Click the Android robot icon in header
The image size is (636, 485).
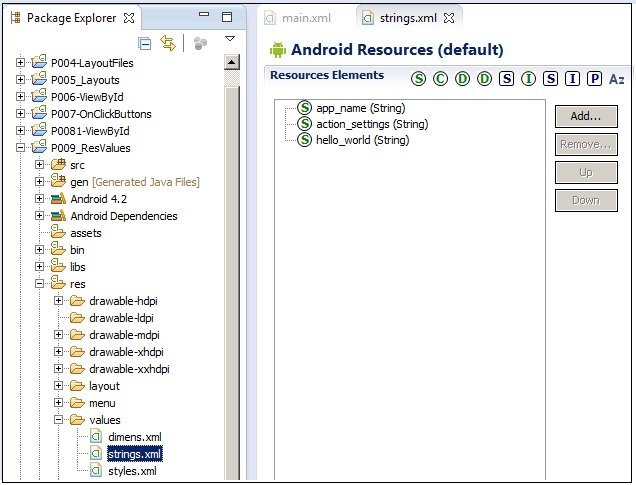pos(278,50)
